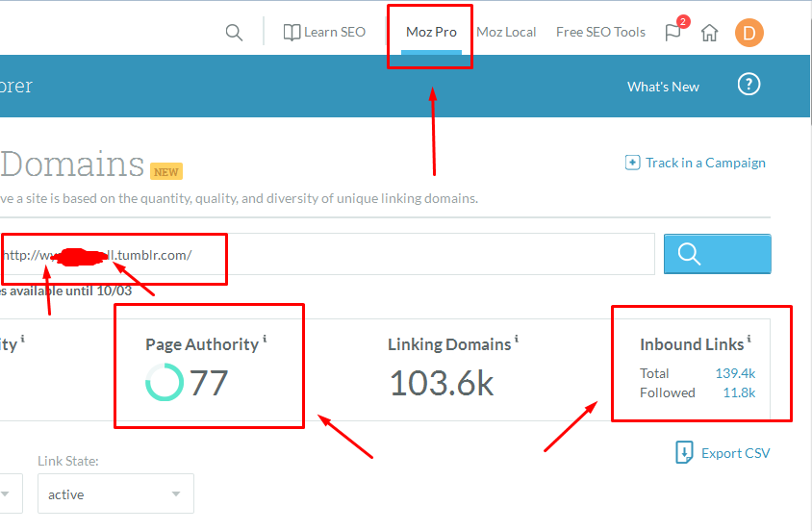
Task: Focus the URL input field
Action: [327, 254]
